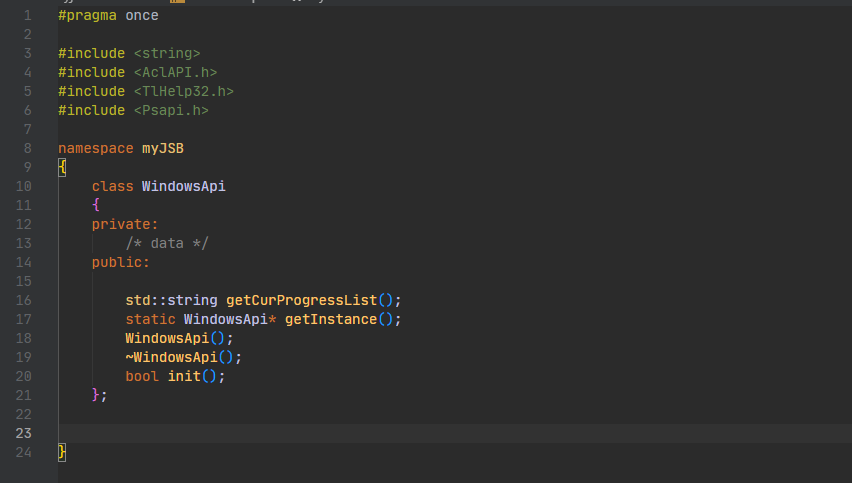Click line number 10 in the gutter
The height and width of the screenshot is (483, 852).
coord(23,186)
